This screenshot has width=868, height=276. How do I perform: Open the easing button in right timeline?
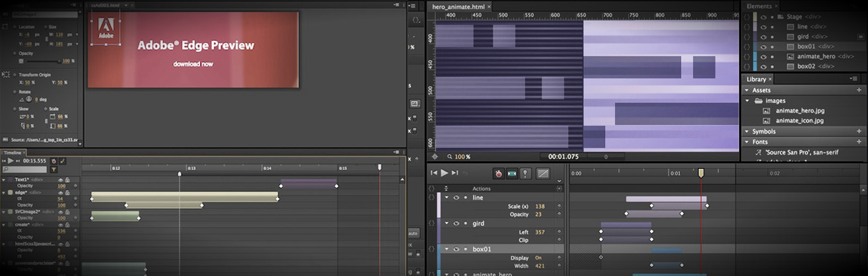543,174
